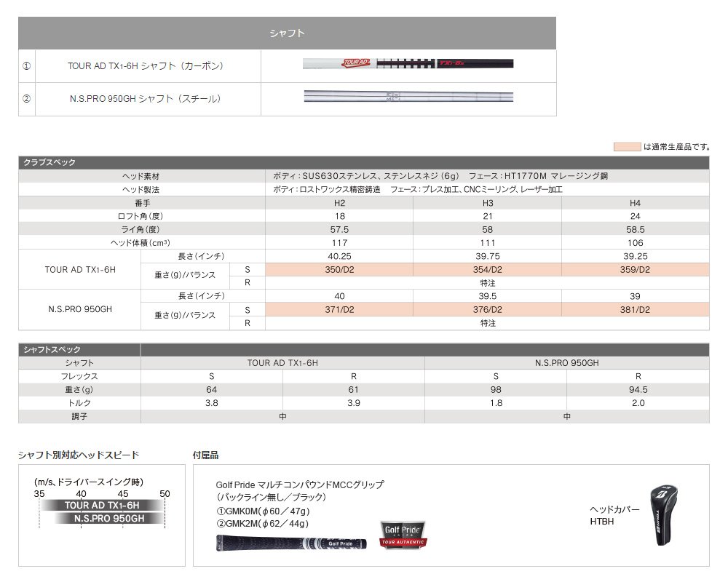This screenshot has height=582, width=728.
Task: Click '特注' in the TOUR AD R-flex row
Action: (488, 283)
